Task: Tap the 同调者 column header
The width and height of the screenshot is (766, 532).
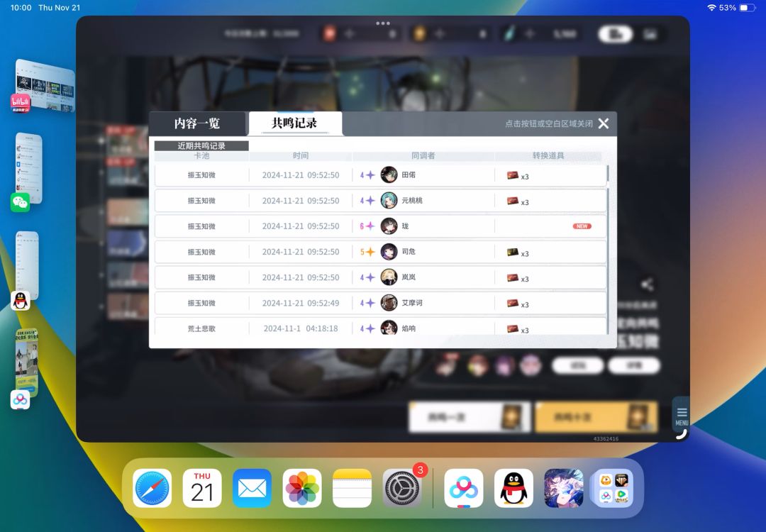Action: (x=423, y=155)
